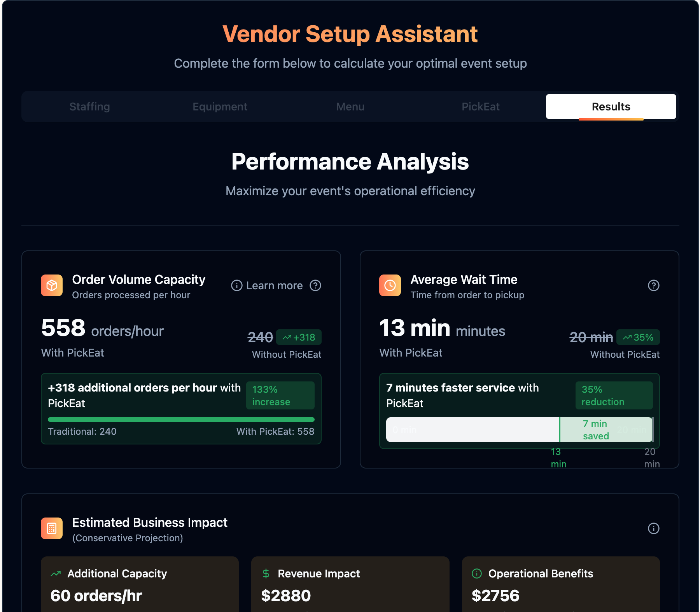Click the Order Volume Capacity package icon

coord(52,285)
